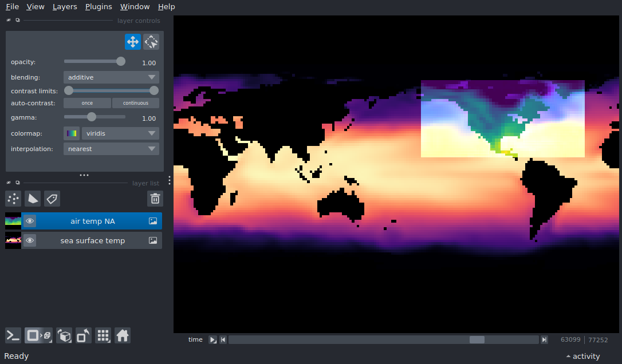Click the horizontal dots splitter below layer controls
Image resolution: width=622 pixels, height=364 pixels.
[84, 175]
